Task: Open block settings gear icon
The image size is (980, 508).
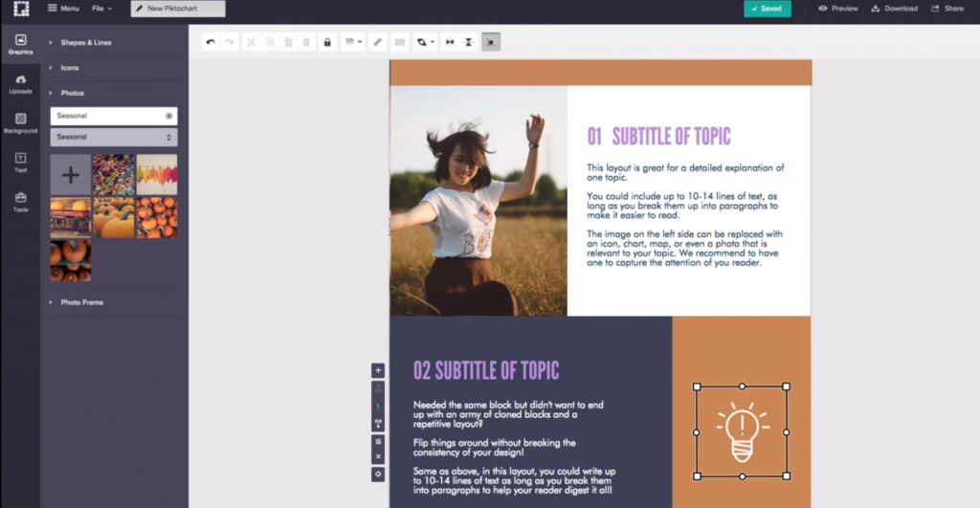Action: click(x=378, y=475)
